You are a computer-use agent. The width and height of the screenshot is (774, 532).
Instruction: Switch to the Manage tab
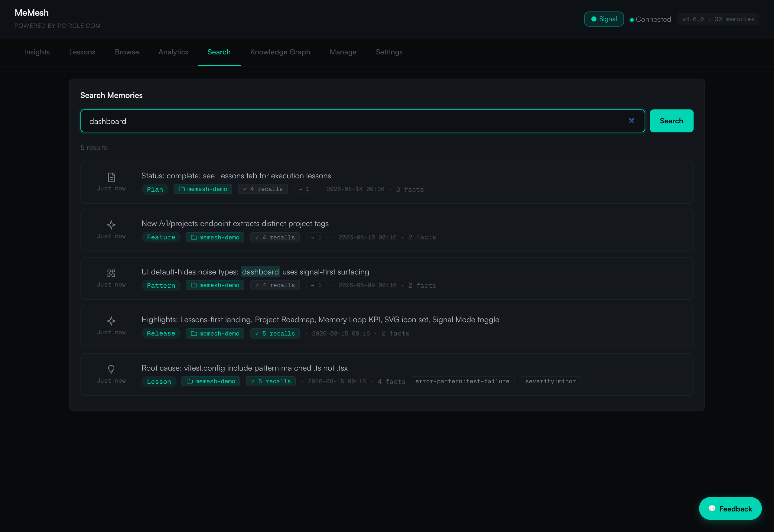click(x=343, y=52)
